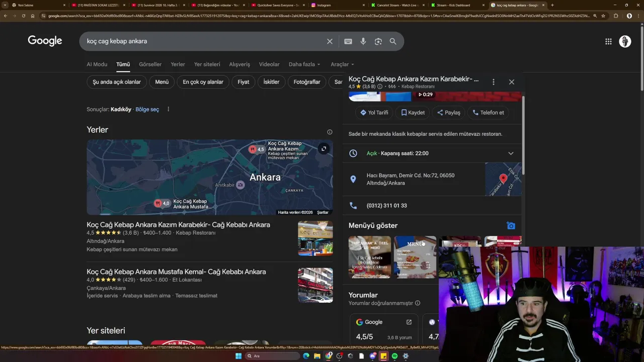This screenshot has width=644, height=362.
Task: Toggle the Şu anda açık olanlar filter
Action: [117, 82]
